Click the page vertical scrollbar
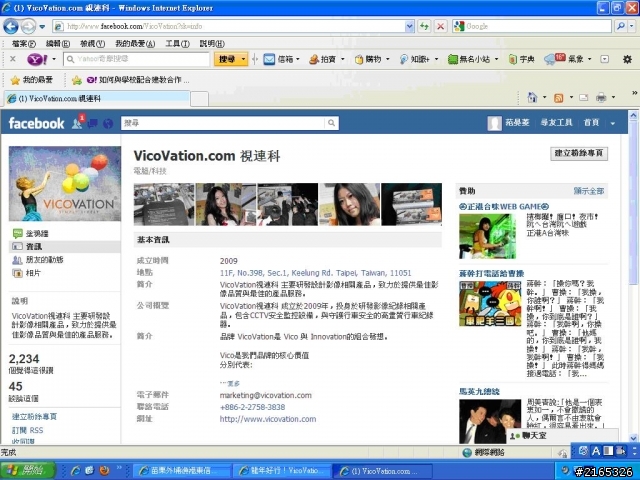 coord(633,276)
